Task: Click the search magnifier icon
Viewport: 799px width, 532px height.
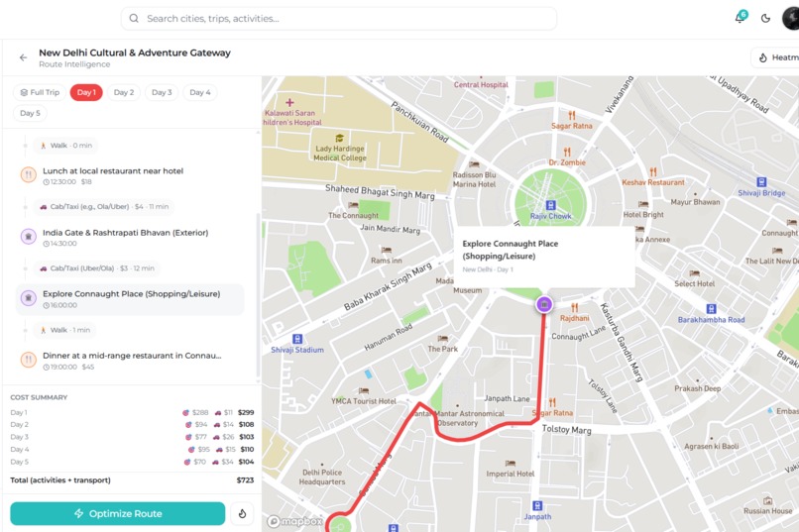Action: [134, 18]
